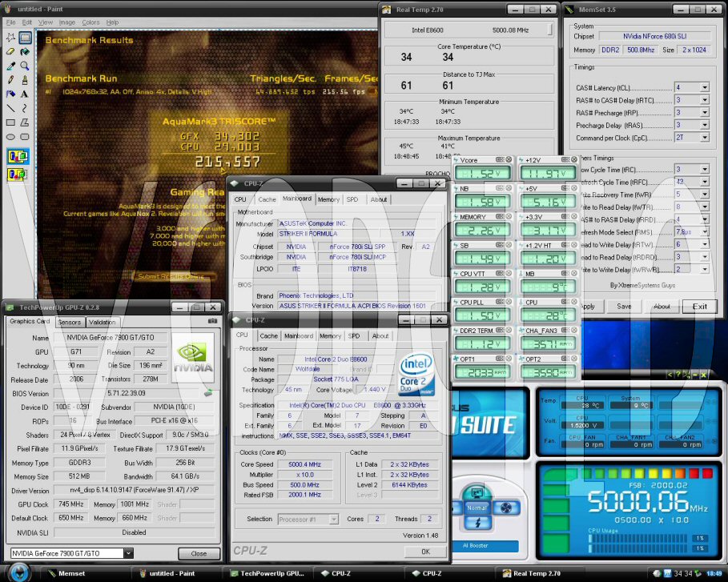Click the monitor icon above Normal in AI Suite
728x582 pixels.
(477, 493)
